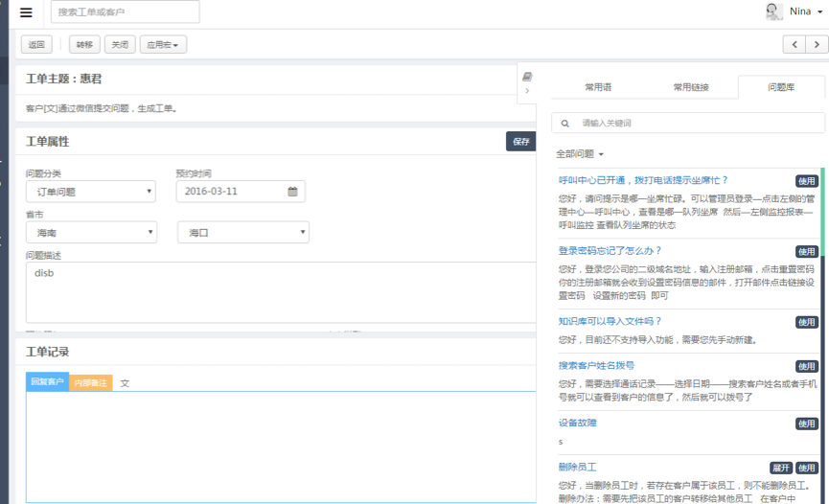Open the hamburger menu icon
The height and width of the screenshot is (504, 829).
coord(26,12)
